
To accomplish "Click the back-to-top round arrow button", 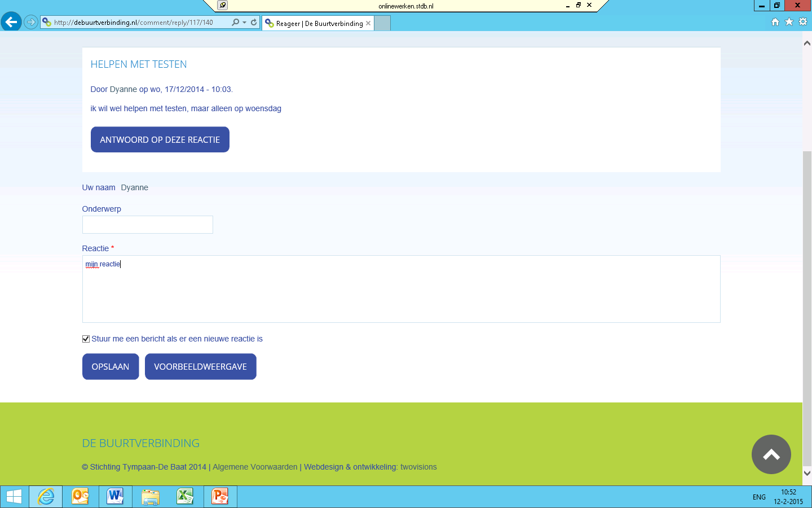I will point(771,454).
